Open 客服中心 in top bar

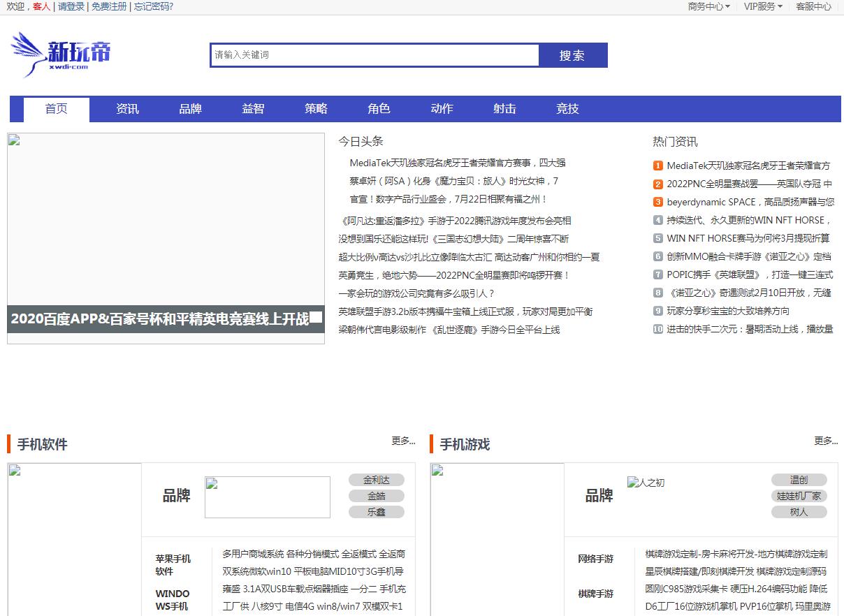click(813, 6)
